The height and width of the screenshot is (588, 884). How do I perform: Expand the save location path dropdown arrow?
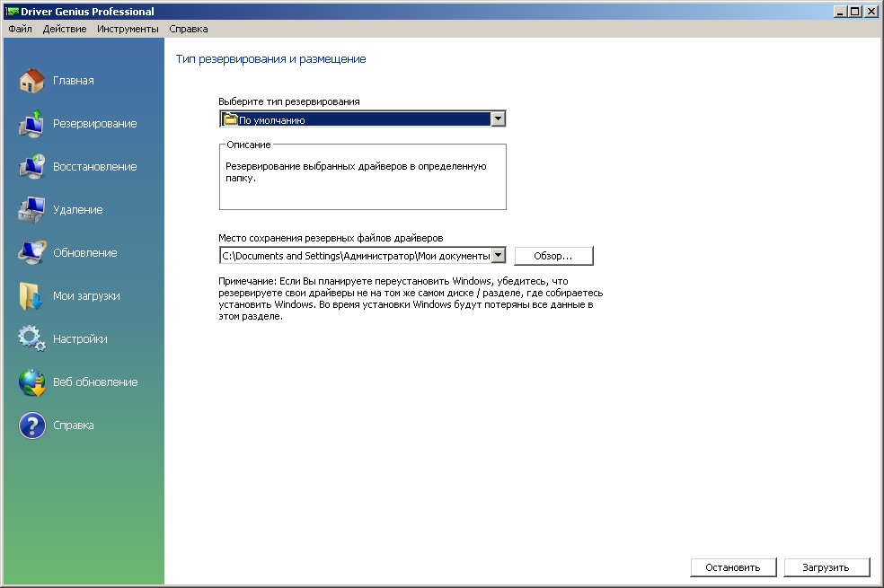click(499, 255)
